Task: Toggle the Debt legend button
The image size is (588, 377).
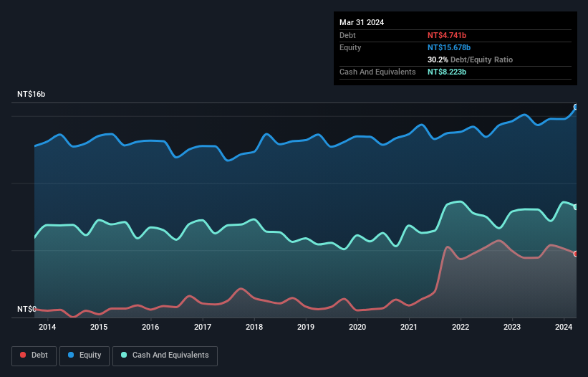Action: (x=34, y=355)
